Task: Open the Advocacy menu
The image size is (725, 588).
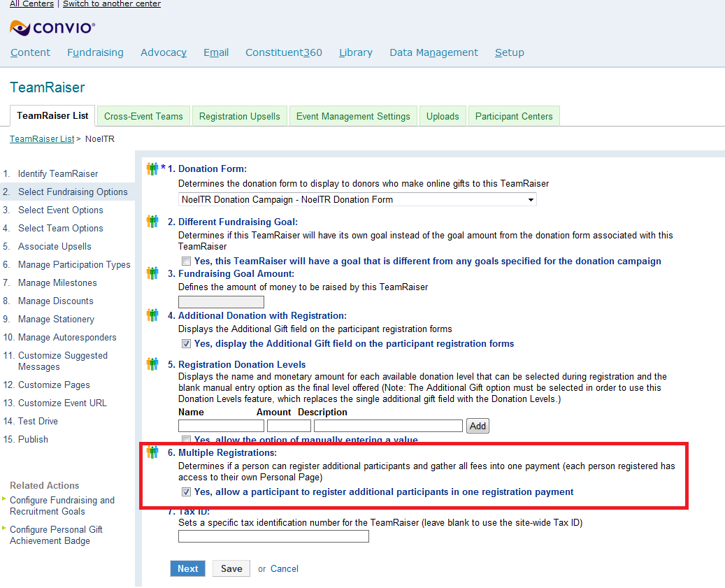Action: click(x=164, y=52)
